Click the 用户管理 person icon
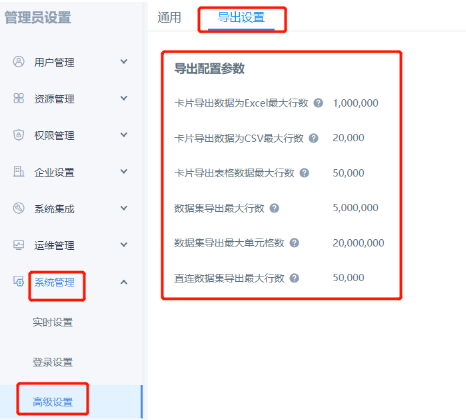 coord(19,62)
